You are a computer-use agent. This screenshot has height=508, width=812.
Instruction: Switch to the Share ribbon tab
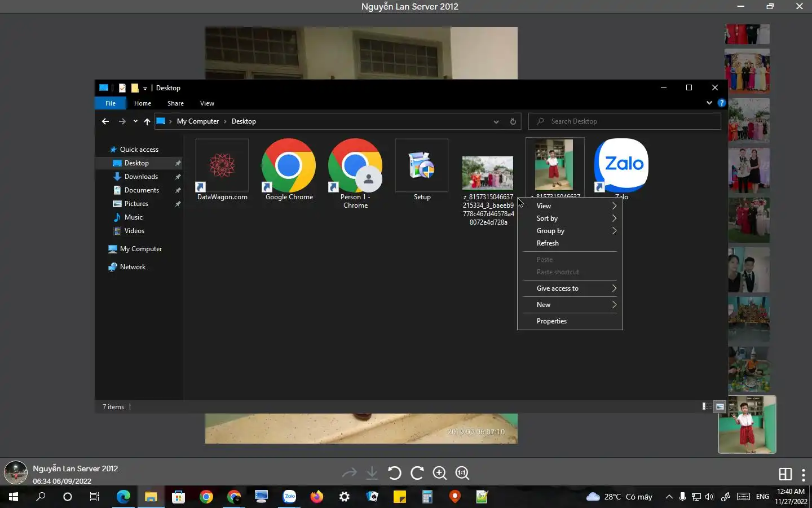pos(175,103)
